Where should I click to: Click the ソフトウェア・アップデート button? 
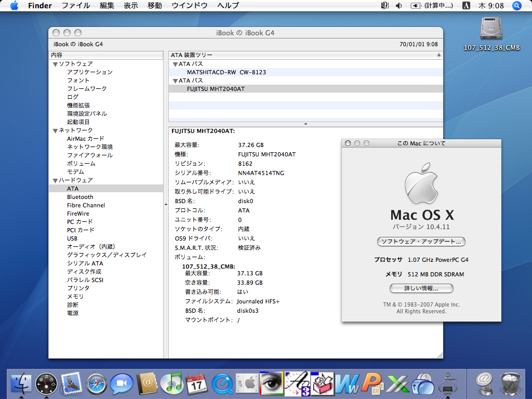[421, 242]
